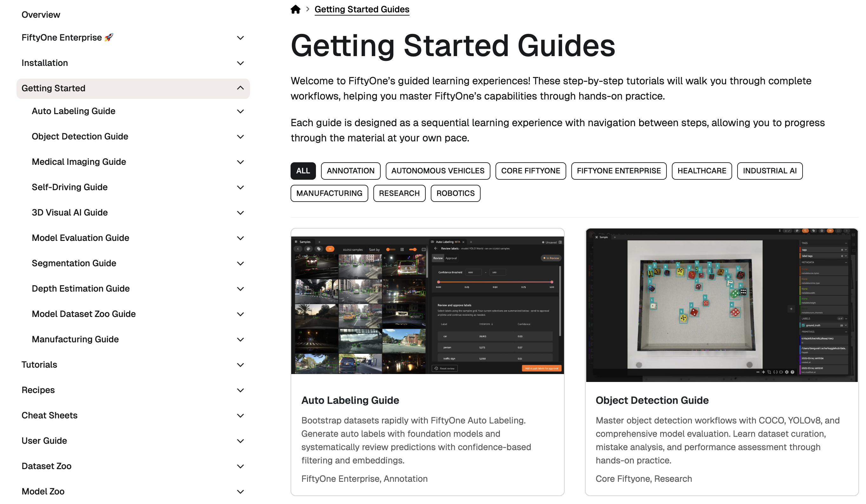
Task: Open Object Detection Guide in sidebar
Action: click(x=80, y=137)
